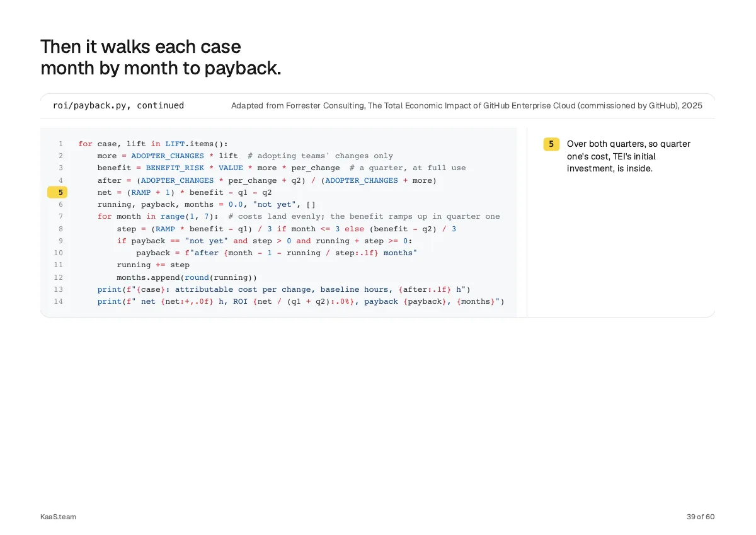The height and width of the screenshot is (535, 756).
Task: Click the highlighted line number 5 in the code gutter
Action: point(57,192)
